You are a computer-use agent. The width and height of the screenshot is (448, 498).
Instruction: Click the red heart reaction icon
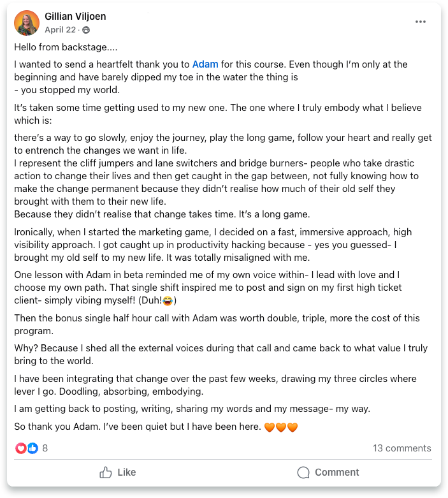point(21,448)
